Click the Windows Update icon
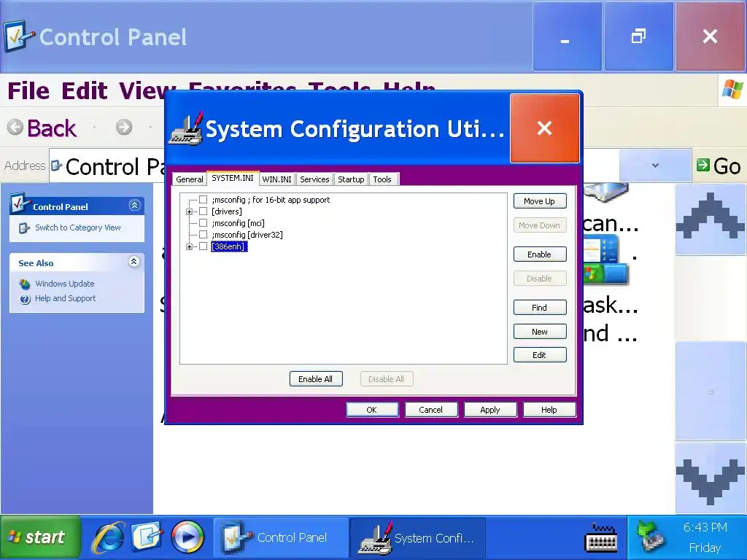 [24, 284]
